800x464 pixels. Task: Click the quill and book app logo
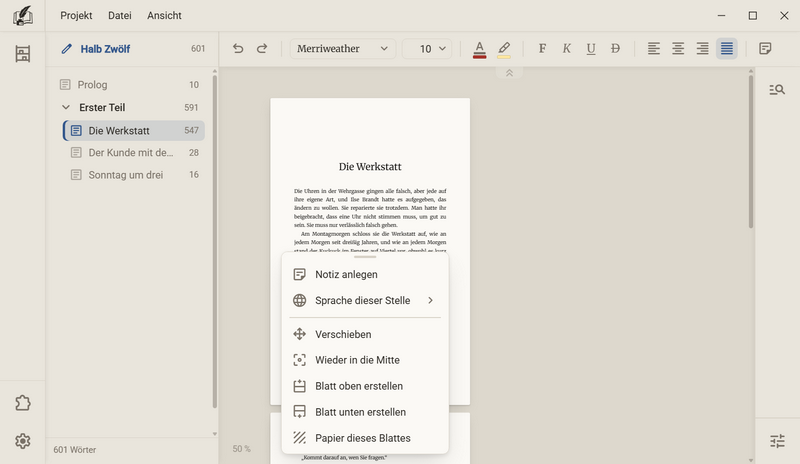click(x=22, y=15)
